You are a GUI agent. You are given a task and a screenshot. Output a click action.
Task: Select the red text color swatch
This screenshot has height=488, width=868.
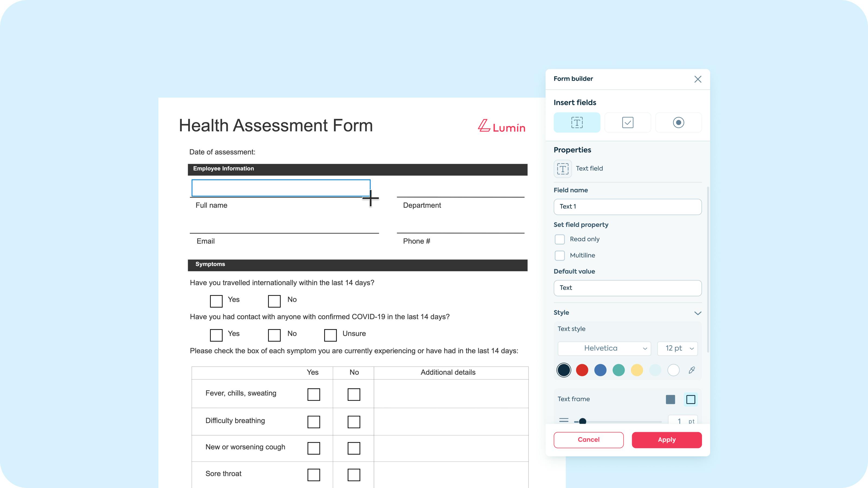(x=582, y=370)
